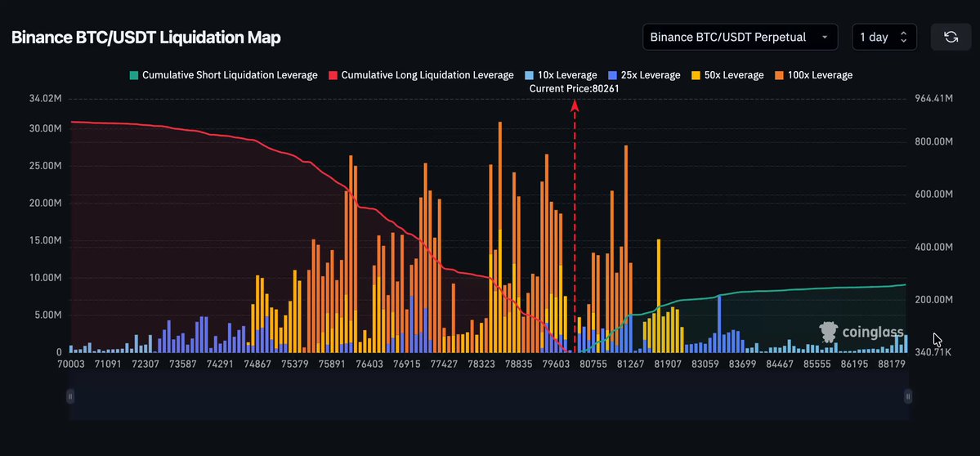Click the chart zoom range slider track
The width and height of the screenshot is (980, 456).
489,396
